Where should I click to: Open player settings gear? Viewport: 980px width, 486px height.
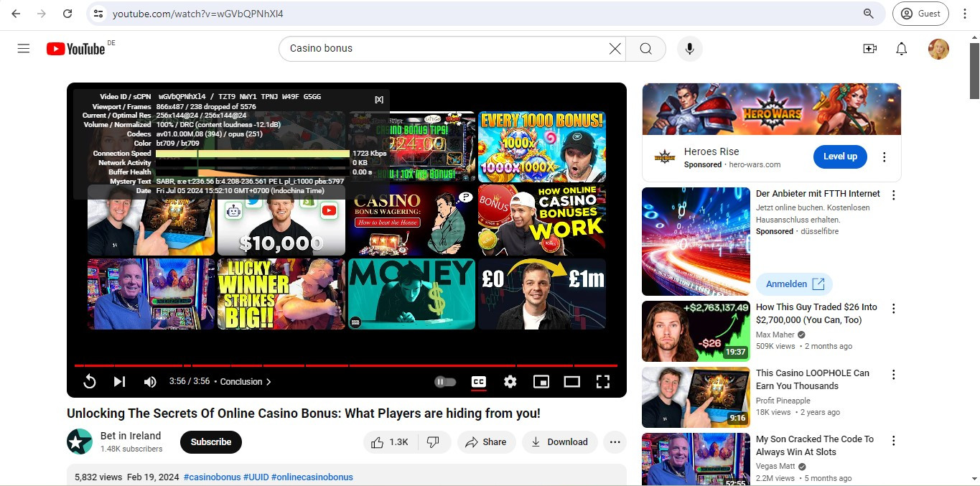(x=510, y=382)
